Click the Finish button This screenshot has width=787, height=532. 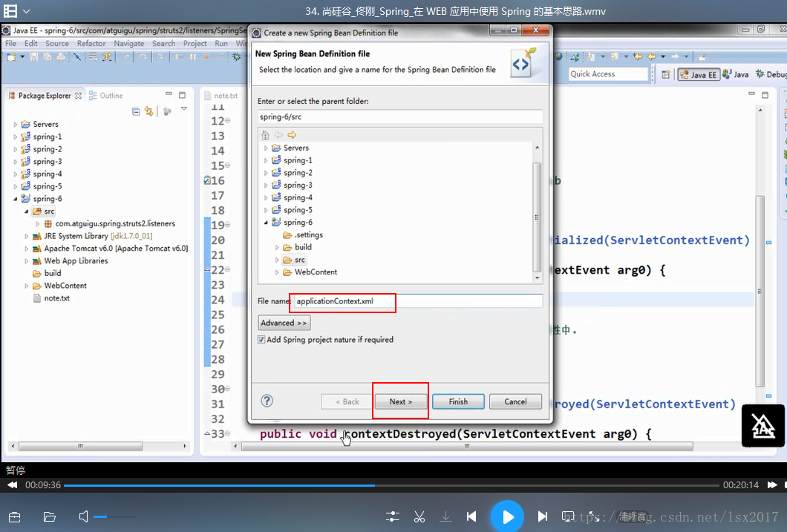pos(458,401)
